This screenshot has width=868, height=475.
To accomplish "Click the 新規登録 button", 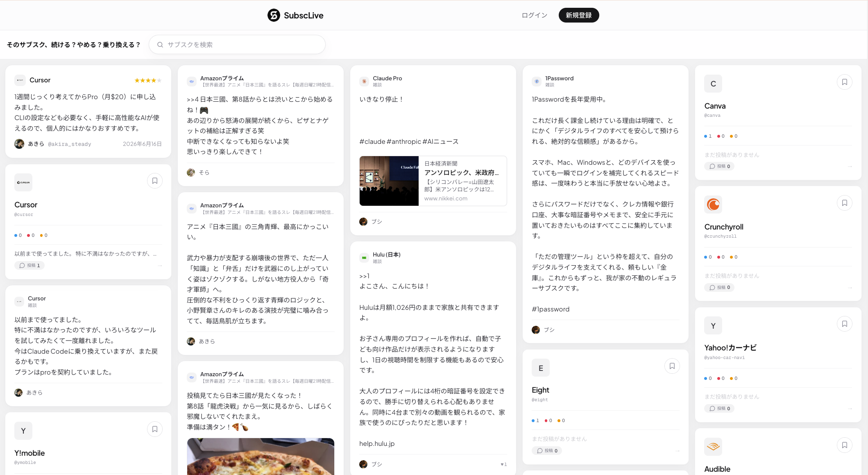I will (x=579, y=15).
